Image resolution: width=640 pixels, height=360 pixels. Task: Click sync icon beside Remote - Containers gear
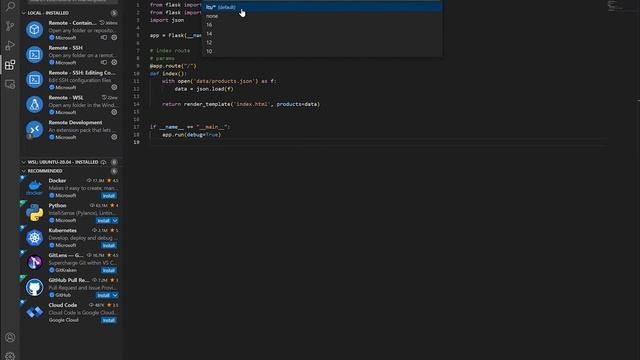[104, 38]
